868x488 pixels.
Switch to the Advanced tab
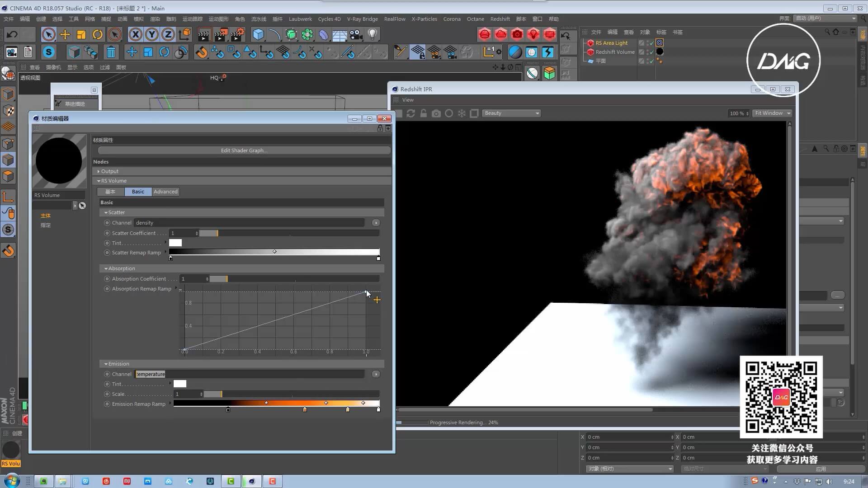(x=165, y=192)
